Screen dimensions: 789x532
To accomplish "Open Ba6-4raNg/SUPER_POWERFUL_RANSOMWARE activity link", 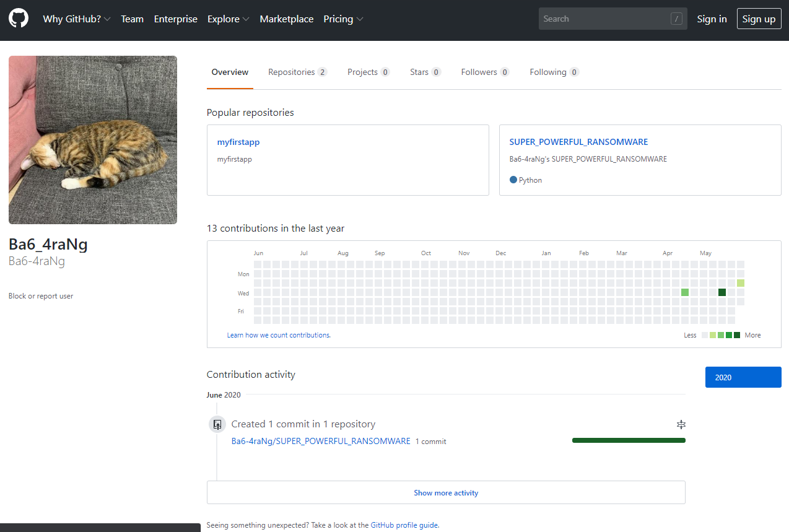I will click(321, 441).
